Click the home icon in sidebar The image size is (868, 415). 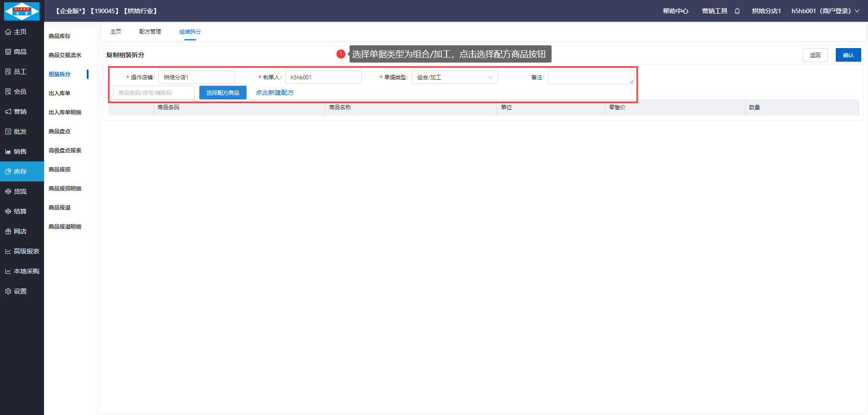(8, 32)
